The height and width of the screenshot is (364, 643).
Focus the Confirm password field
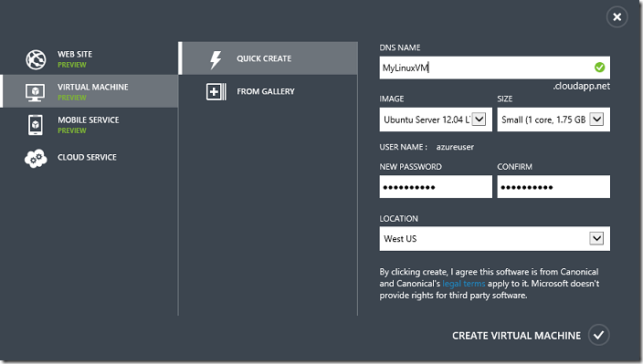click(553, 187)
